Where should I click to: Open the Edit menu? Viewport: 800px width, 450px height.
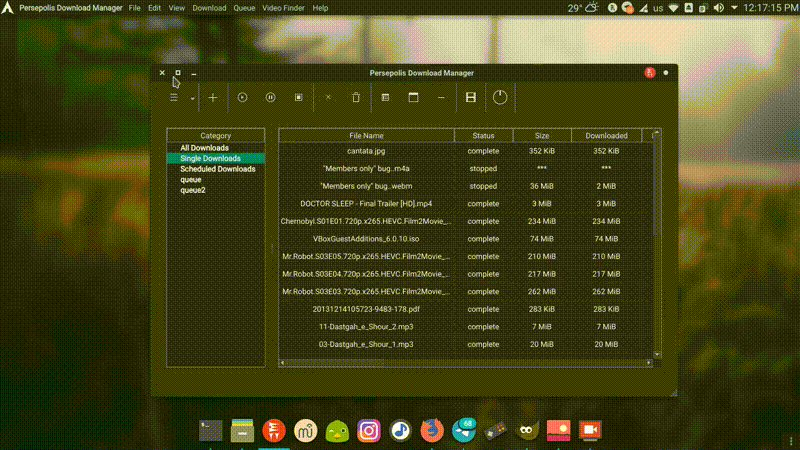(155, 8)
